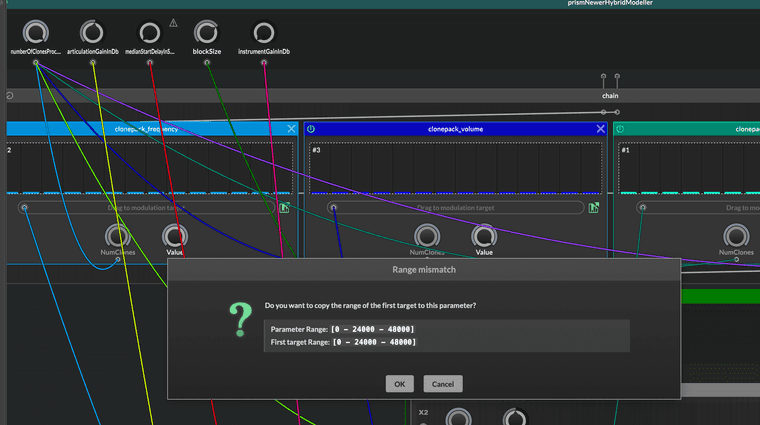Click the First target Range value in the dialog
760x425 pixels.
tap(374, 342)
